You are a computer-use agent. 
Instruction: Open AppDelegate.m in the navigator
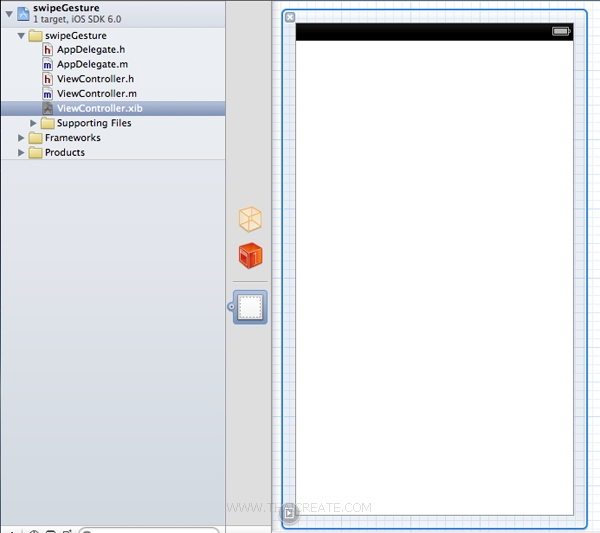[x=92, y=64]
